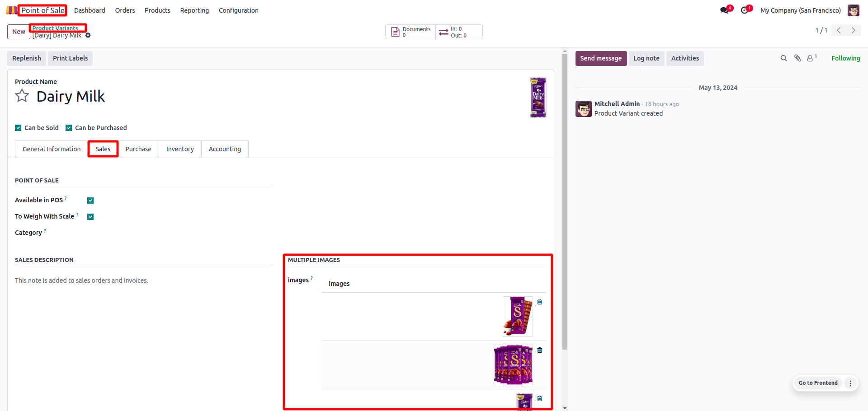Open the Reporting menu

194,10
